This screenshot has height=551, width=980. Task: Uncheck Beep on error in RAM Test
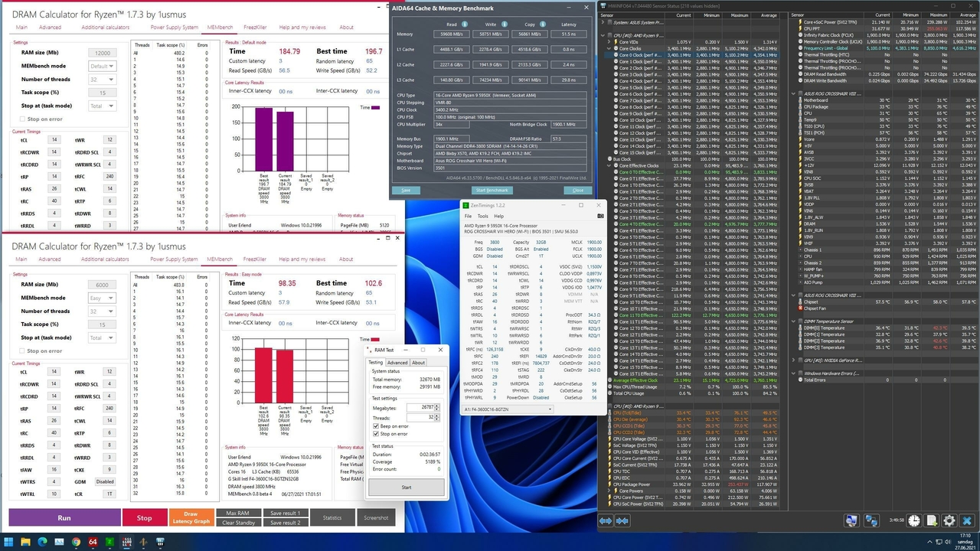click(376, 425)
